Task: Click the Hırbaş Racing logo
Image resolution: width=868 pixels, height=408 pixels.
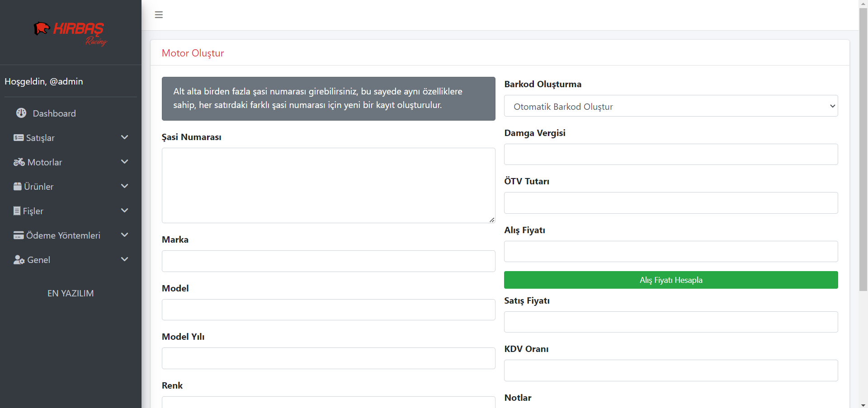Action: (71, 33)
